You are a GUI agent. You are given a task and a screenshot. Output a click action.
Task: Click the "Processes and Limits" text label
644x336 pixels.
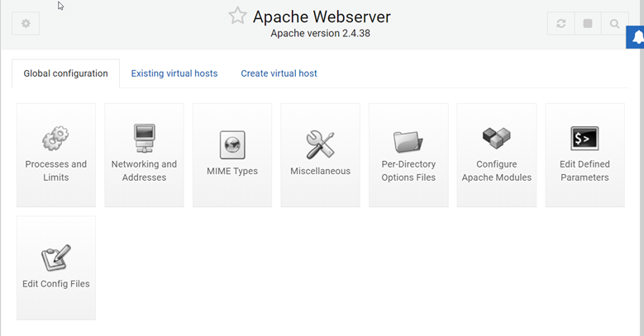coord(56,171)
